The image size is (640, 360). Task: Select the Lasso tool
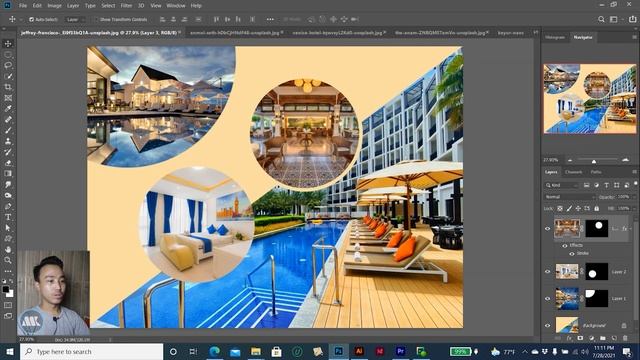click(x=8, y=65)
